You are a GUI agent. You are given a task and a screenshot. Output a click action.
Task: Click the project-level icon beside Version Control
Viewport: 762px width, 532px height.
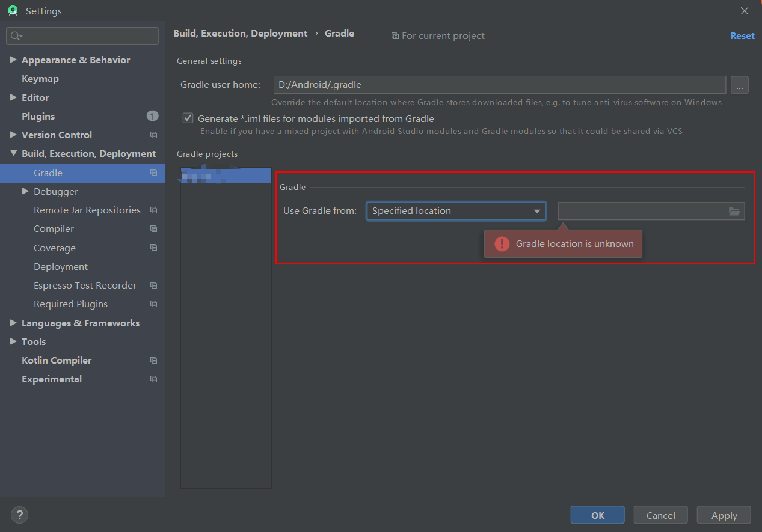coord(153,135)
